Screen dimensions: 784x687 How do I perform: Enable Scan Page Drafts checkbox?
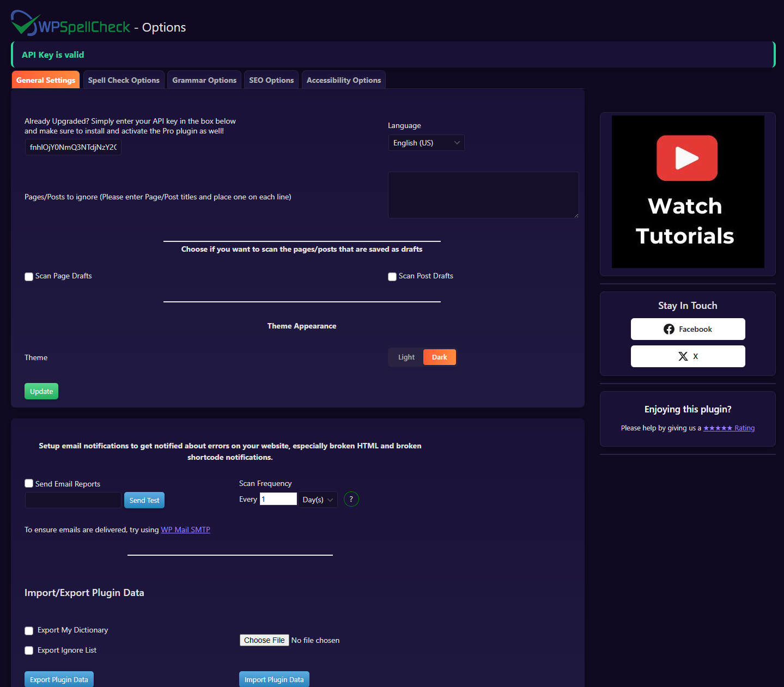click(29, 277)
